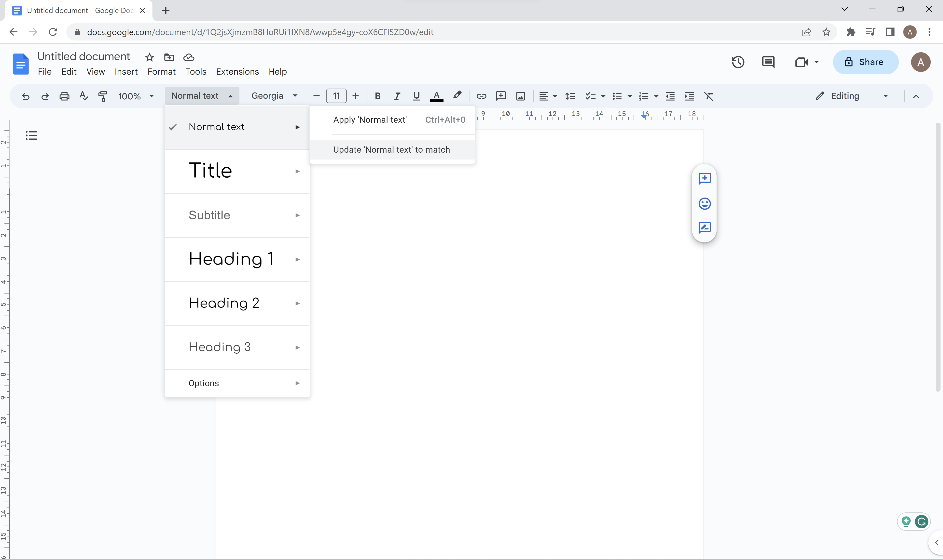
Task: Open the Format menu
Action: click(x=162, y=72)
